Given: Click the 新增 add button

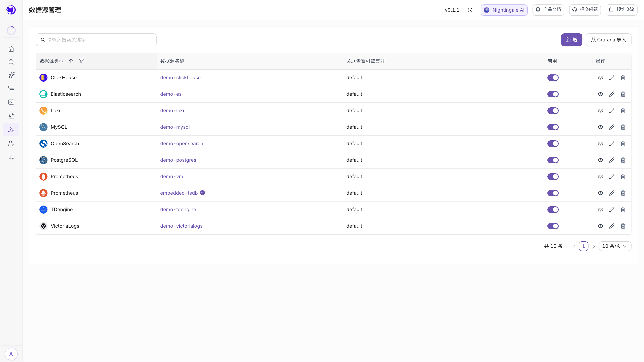Looking at the screenshot, I should click(x=572, y=40).
